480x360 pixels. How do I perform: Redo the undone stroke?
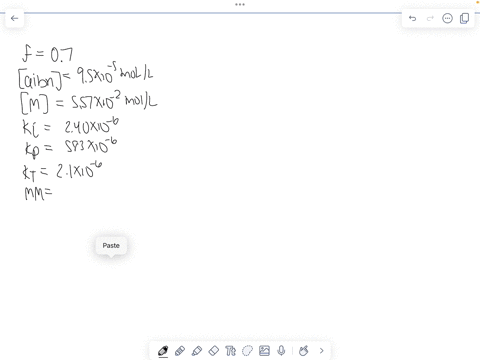tap(430, 18)
